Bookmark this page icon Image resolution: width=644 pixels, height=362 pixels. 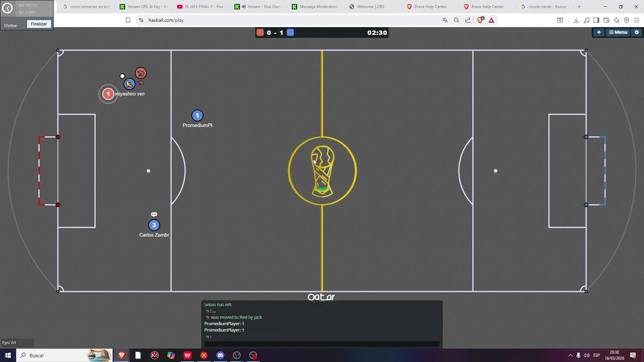[128, 20]
